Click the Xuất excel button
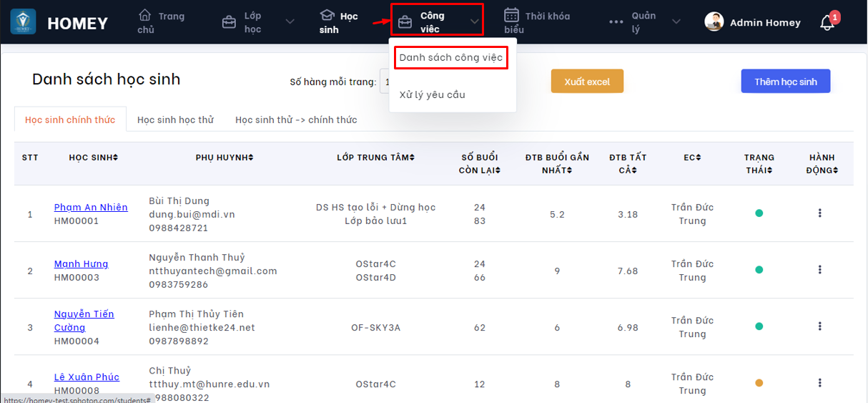Screen dimensions: 868x403 pos(587,82)
